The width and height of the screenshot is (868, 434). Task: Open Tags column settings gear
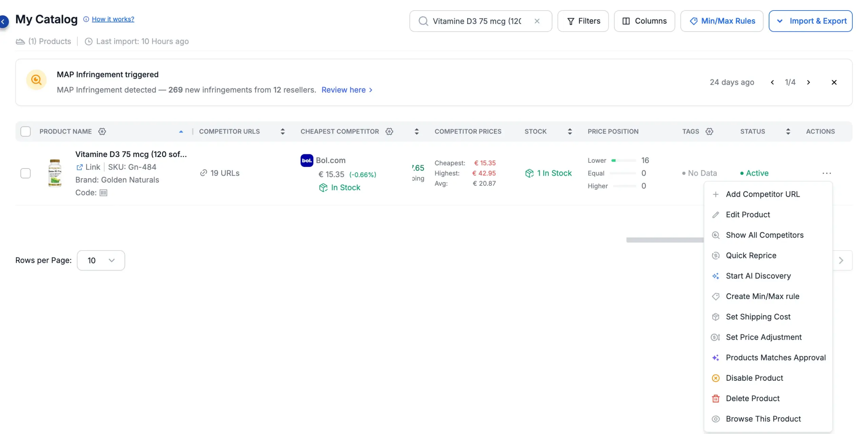tap(709, 131)
